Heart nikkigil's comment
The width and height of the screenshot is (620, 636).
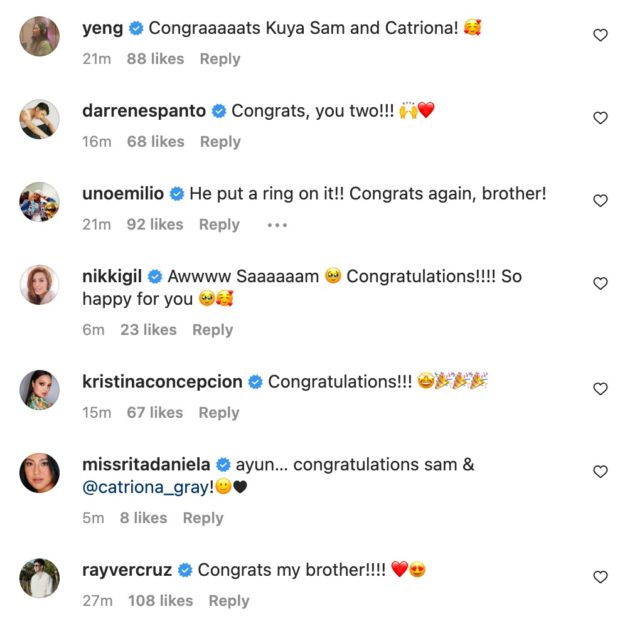pos(600,284)
